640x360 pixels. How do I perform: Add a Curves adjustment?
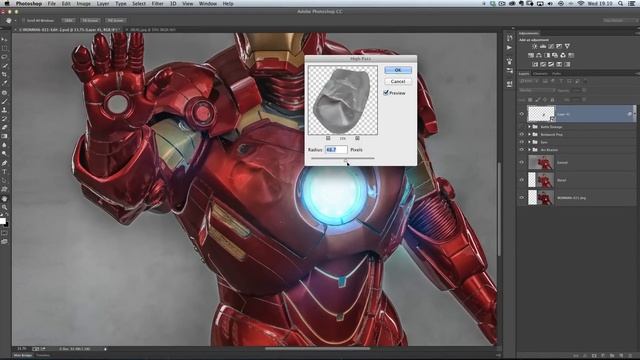(551, 46)
